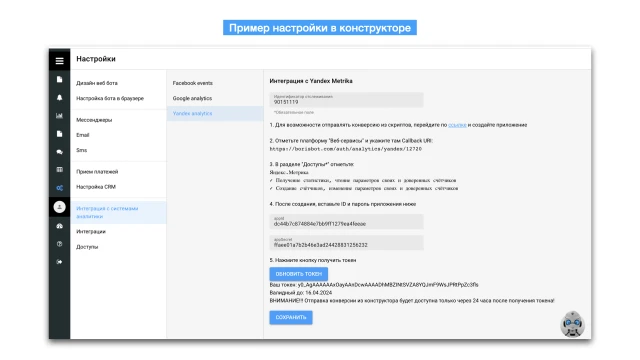Open the help question mark icon
The image size is (640, 360).
click(x=60, y=244)
